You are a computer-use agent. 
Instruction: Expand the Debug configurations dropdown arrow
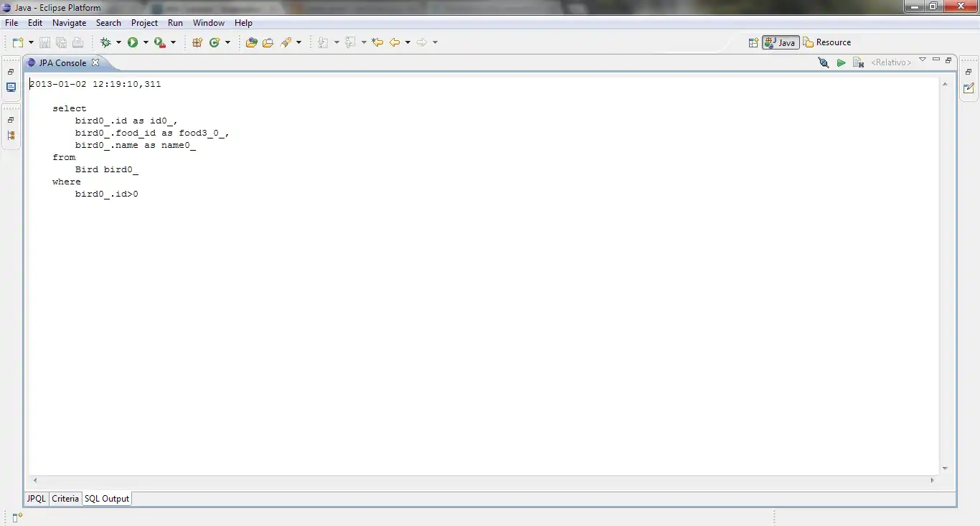click(x=118, y=42)
